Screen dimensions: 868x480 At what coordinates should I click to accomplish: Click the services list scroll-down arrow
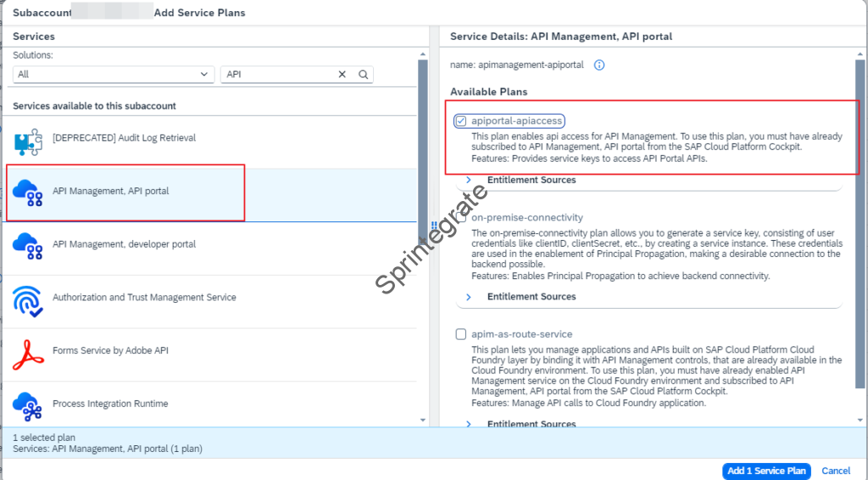click(423, 420)
